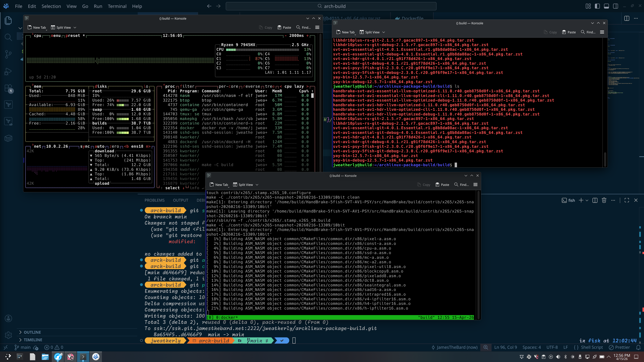This screenshot has width=644, height=362.
Task: Open Split View dropdown in btop Konsole
Action: tap(75, 27)
